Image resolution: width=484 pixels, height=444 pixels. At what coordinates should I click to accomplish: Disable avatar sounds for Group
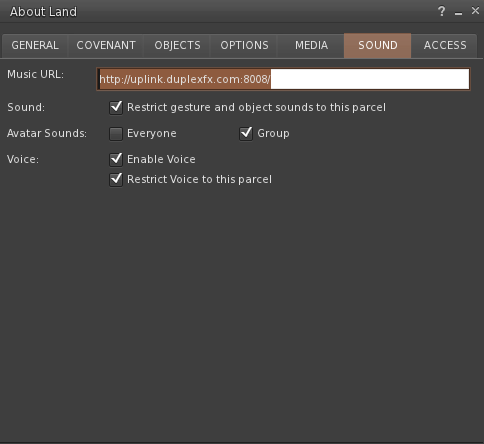pyautogui.click(x=246, y=134)
